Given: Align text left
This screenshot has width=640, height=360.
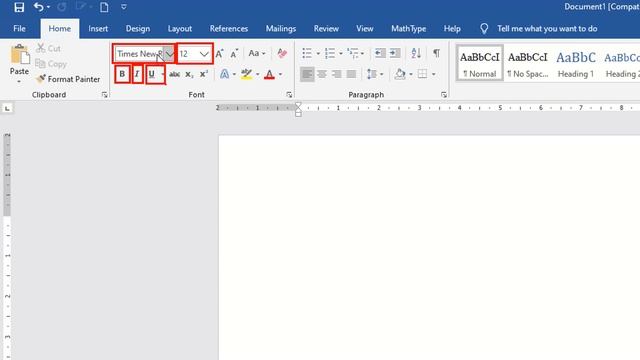Looking at the screenshot, I should coord(307,74).
